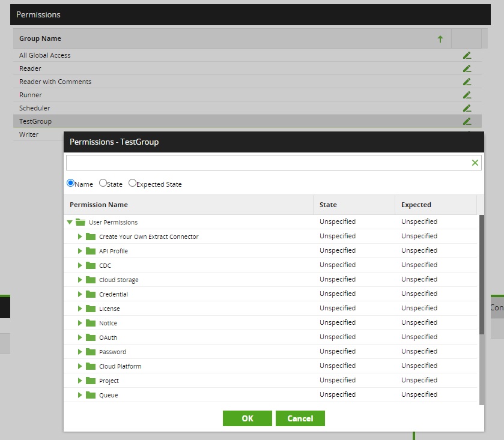Expand Create Your Own Extract Connector
The width and height of the screenshot is (504, 440).
tap(80, 237)
